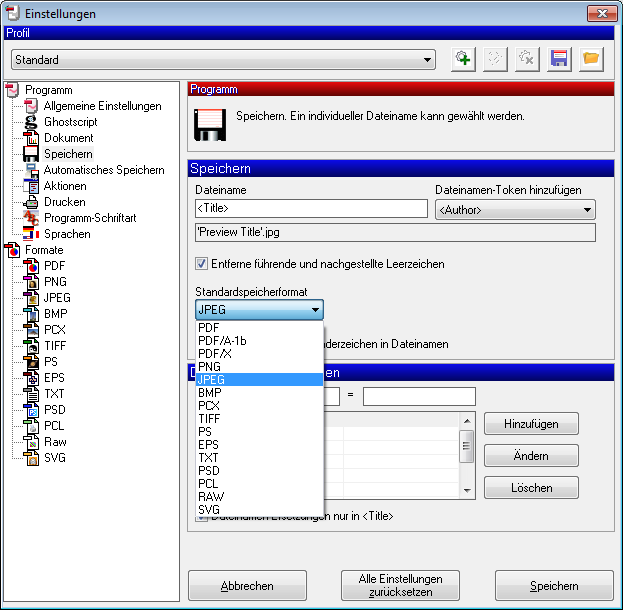Choose highlighted JPEG in the format list
Screen dimensions: 623x614
point(259,380)
